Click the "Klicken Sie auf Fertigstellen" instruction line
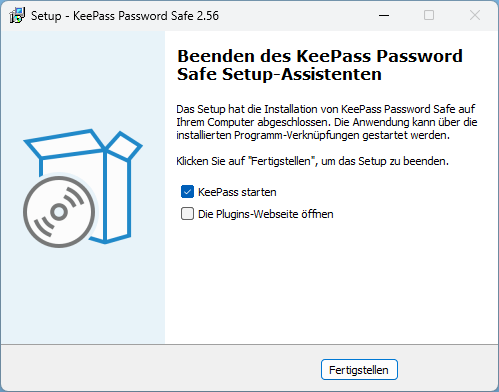The width and height of the screenshot is (499, 392). pyautogui.click(x=312, y=161)
